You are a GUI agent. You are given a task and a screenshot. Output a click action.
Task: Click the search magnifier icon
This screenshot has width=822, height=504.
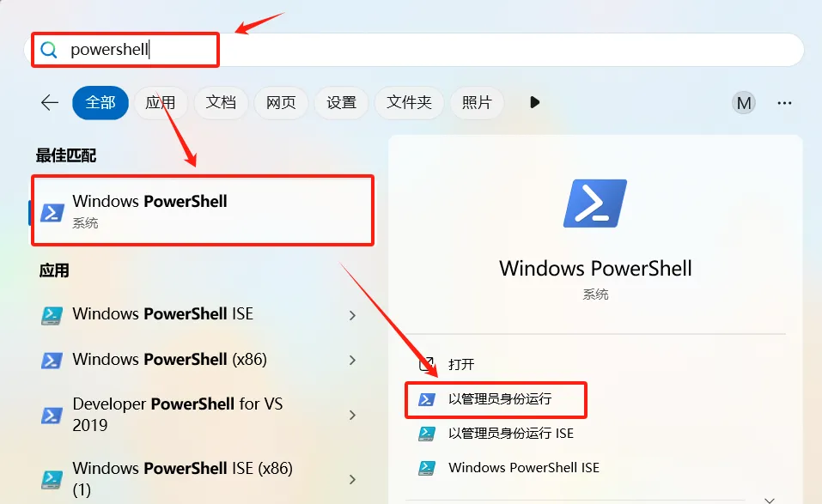coord(49,50)
